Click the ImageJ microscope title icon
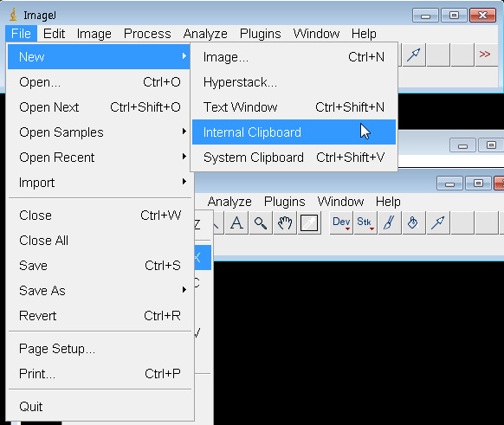The image size is (504, 425). tap(14, 15)
